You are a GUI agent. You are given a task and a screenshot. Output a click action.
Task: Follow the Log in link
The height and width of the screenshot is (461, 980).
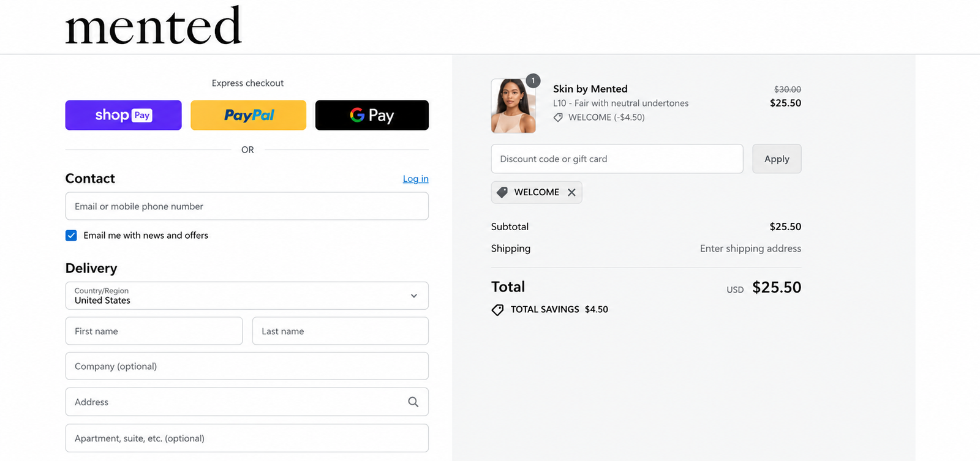pos(416,179)
